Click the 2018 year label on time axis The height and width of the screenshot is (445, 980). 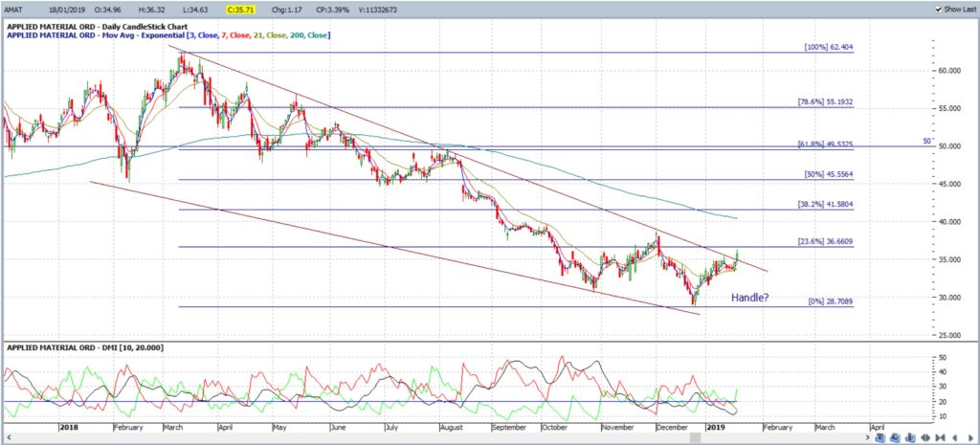click(68, 428)
